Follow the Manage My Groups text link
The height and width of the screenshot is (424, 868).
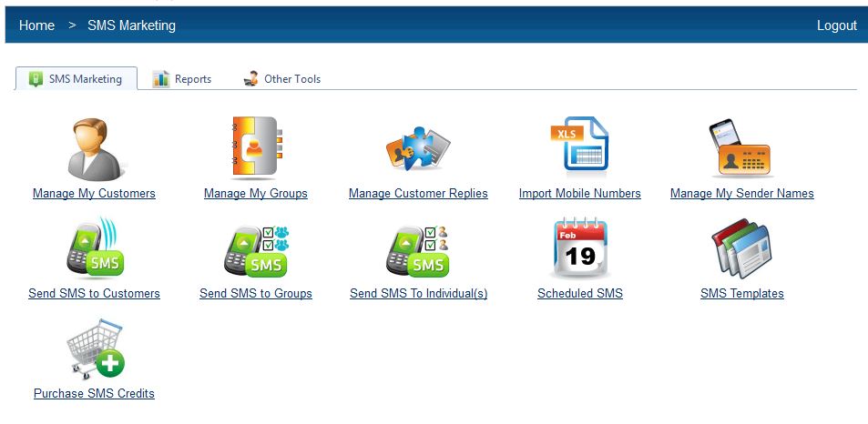[x=256, y=194]
